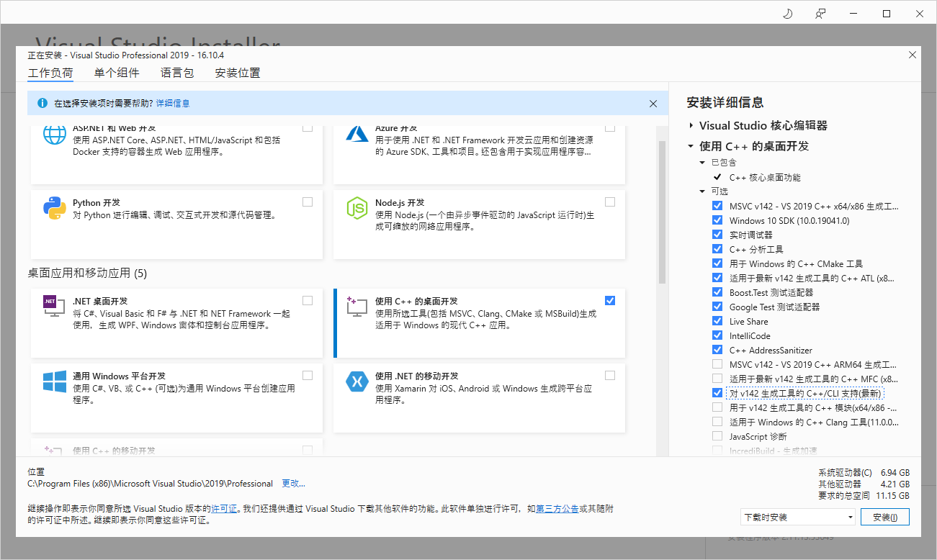Click the 更改 link to modify install path

pos(292,483)
